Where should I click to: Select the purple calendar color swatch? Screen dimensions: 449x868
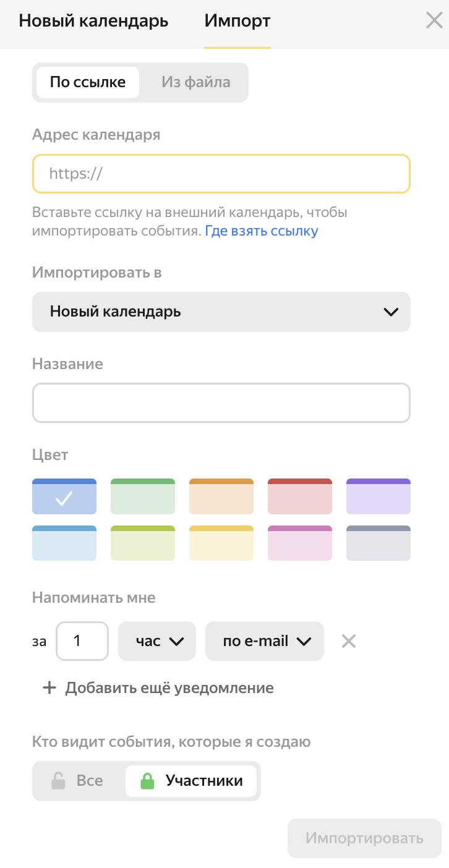pyautogui.click(x=378, y=496)
